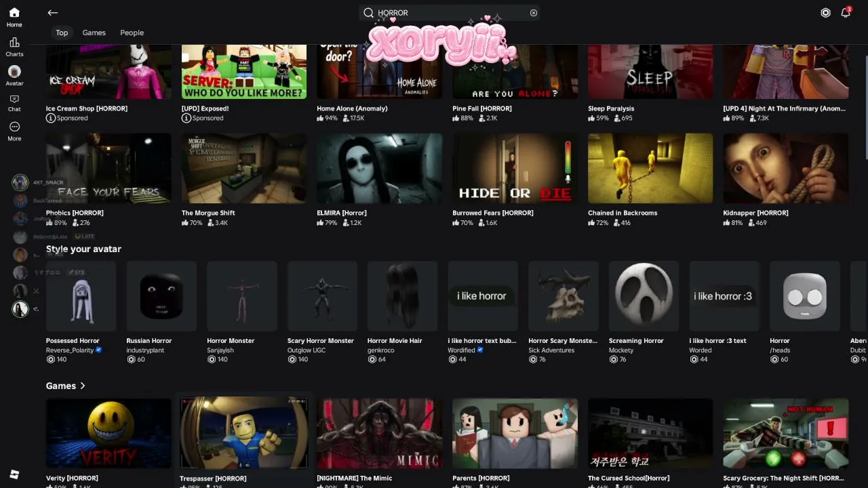Viewport: 868px width, 488px height.
Task: Select the Scary Horror Monster item image
Action: 323,296
